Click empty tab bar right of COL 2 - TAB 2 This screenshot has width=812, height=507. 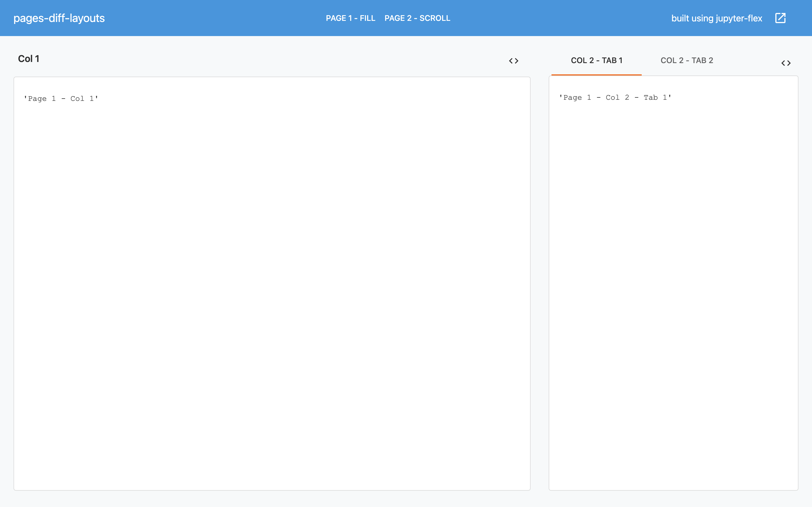pyautogui.click(x=748, y=61)
